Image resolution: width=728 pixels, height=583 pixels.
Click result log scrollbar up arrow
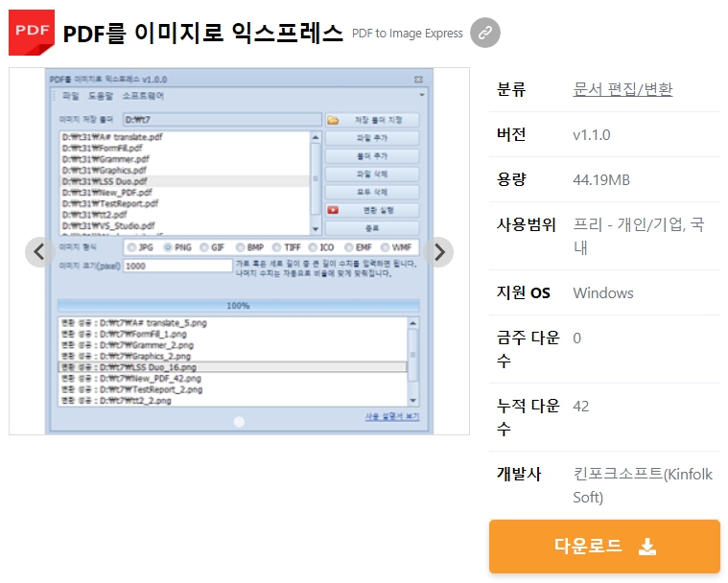(412, 323)
